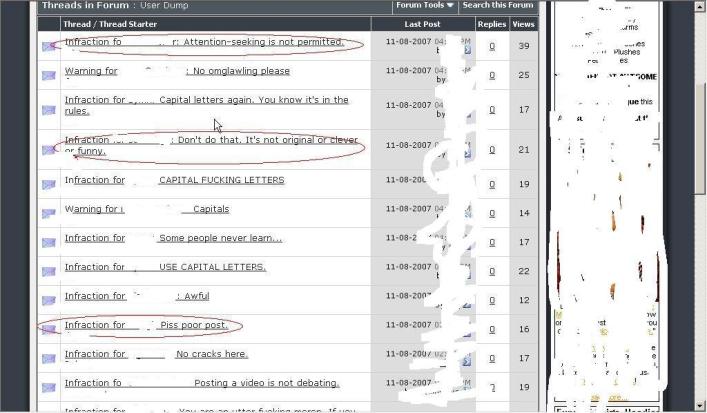
Task: Sort threads by Replies column
Action: point(491,24)
